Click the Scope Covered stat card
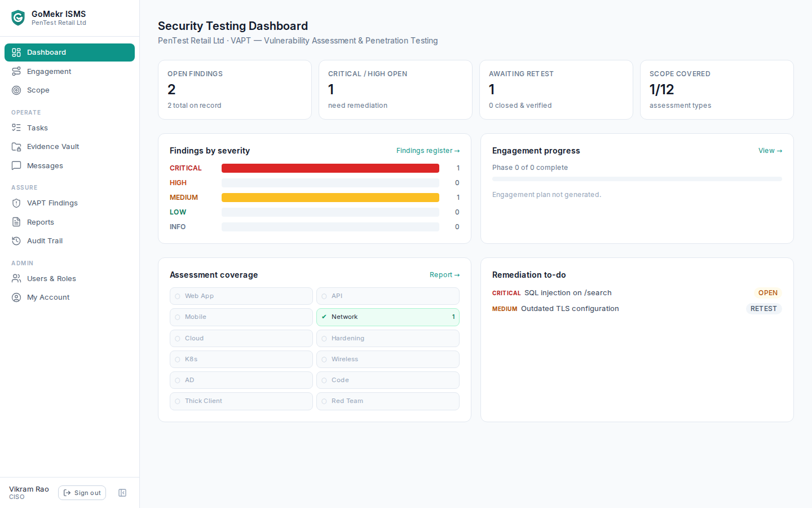Viewport: 812px width, 508px height. (x=717, y=90)
